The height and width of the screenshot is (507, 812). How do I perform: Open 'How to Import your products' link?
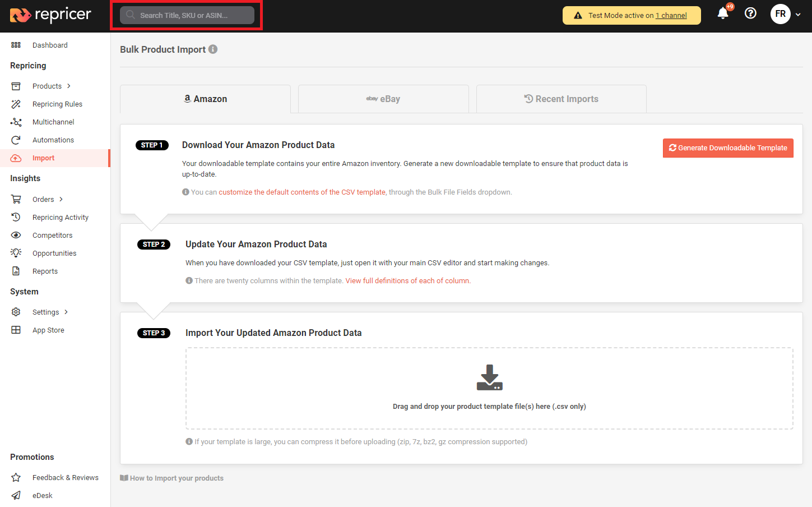[x=172, y=478]
